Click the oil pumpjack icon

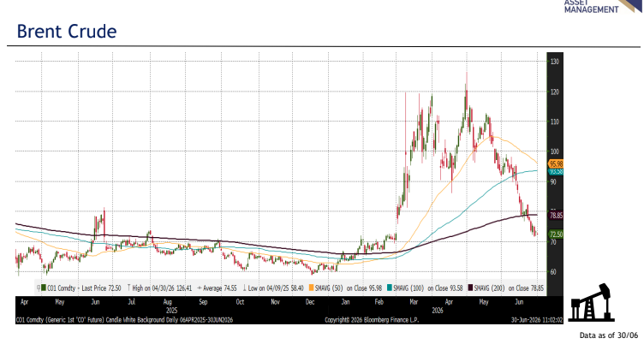point(592,303)
